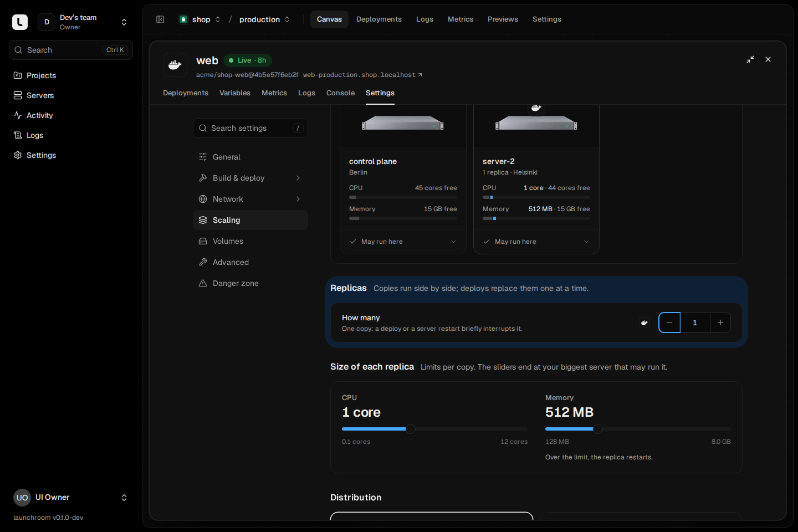Screen dimensions: 798x532
Task: Open the Dev's team switcher
Action: [x=83, y=22]
